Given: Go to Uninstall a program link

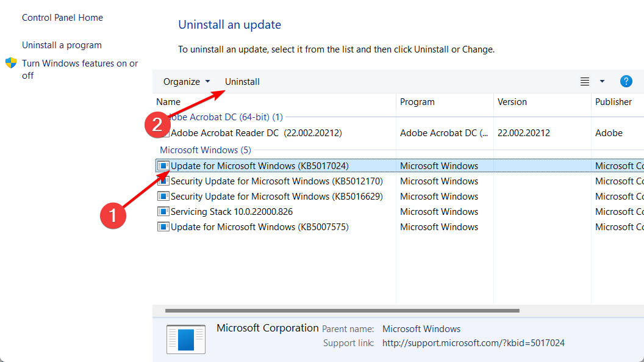Looking at the screenshot, I should [x=62, y=45].
